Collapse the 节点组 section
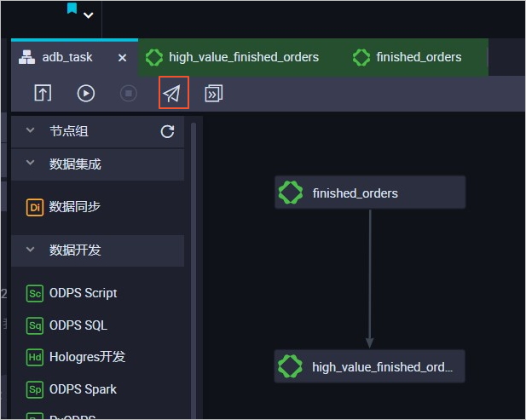Image resolution: width=526 pixels, height=420 pixels. (x=30, y=130)
